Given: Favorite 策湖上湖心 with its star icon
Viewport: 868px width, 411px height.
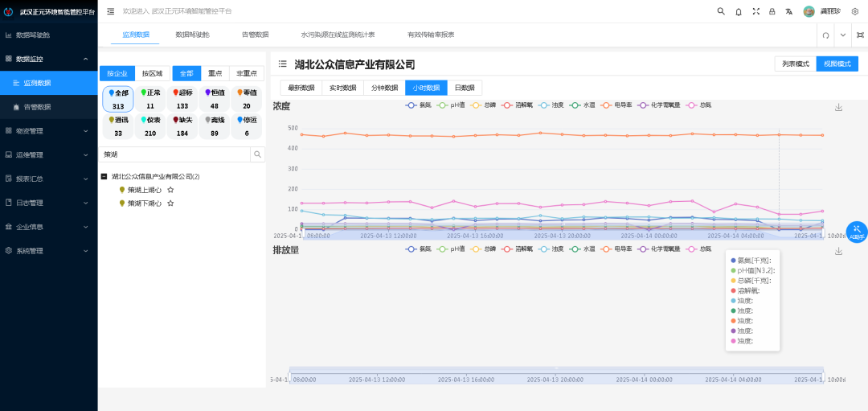Looking at the screenshot, I should (170, 190).
